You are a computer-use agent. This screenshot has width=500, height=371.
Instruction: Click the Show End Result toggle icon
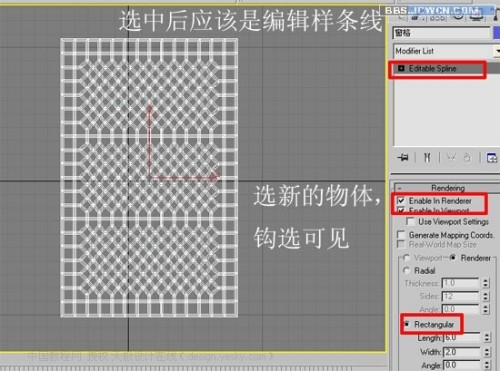point(427,157)
